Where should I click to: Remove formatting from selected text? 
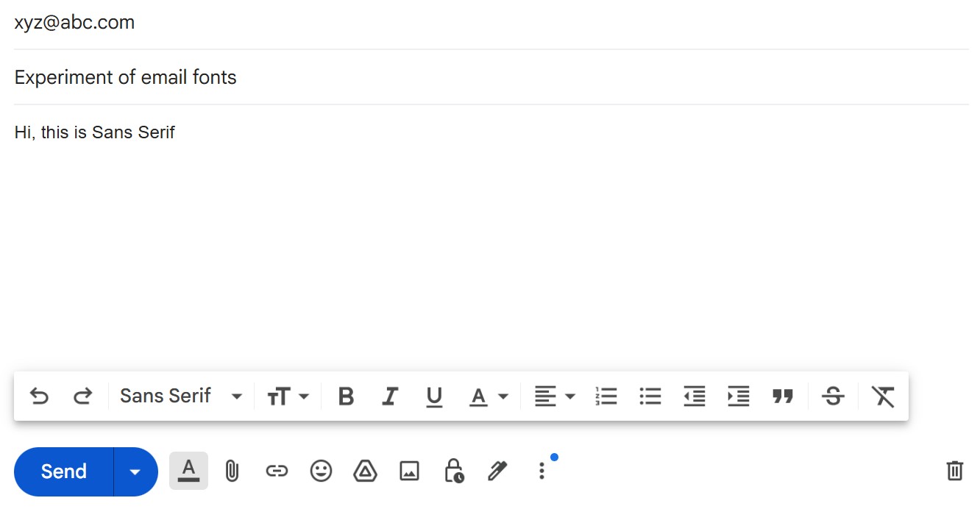(x=883, y=396)
